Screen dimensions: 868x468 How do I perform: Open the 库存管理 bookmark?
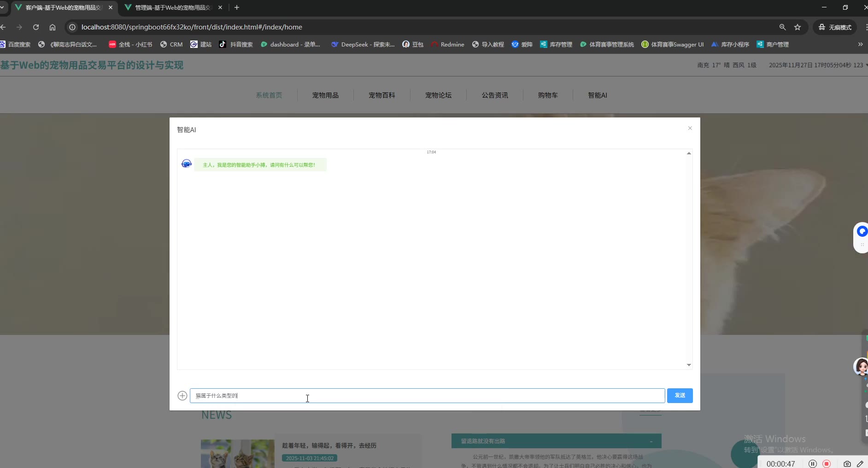coord(556,44)
